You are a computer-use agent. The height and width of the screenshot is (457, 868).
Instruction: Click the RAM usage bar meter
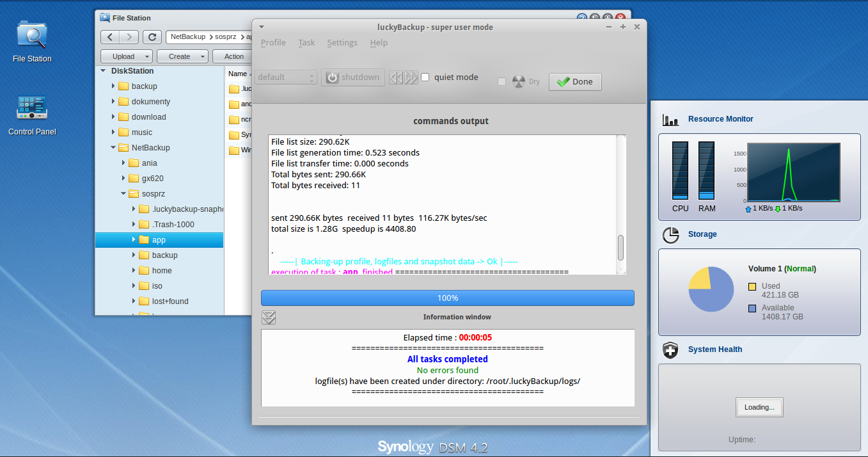point(706,171)
